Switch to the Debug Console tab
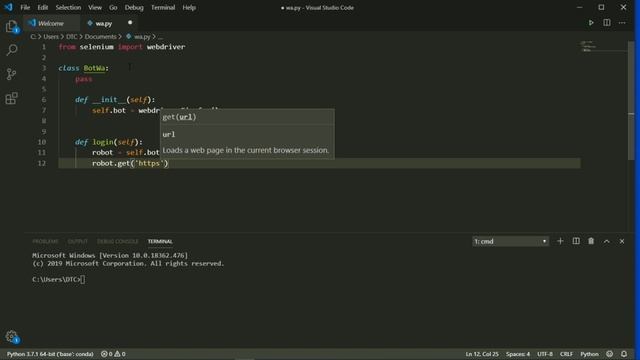Image resolution: width=640 pixels, height=360 pixels. tap(118, 242)
